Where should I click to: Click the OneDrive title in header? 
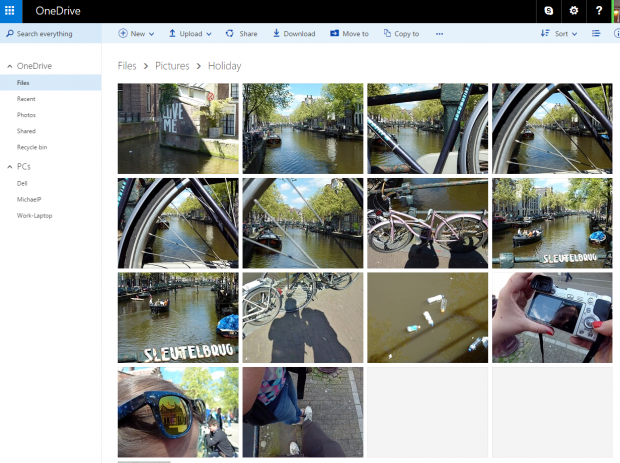[x=58, y=11]
